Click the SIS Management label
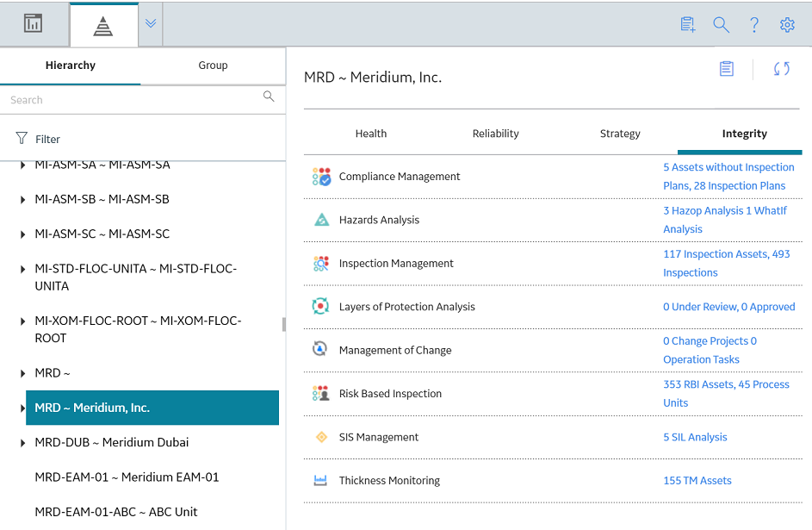812x530 pixels. pos(379,437)
